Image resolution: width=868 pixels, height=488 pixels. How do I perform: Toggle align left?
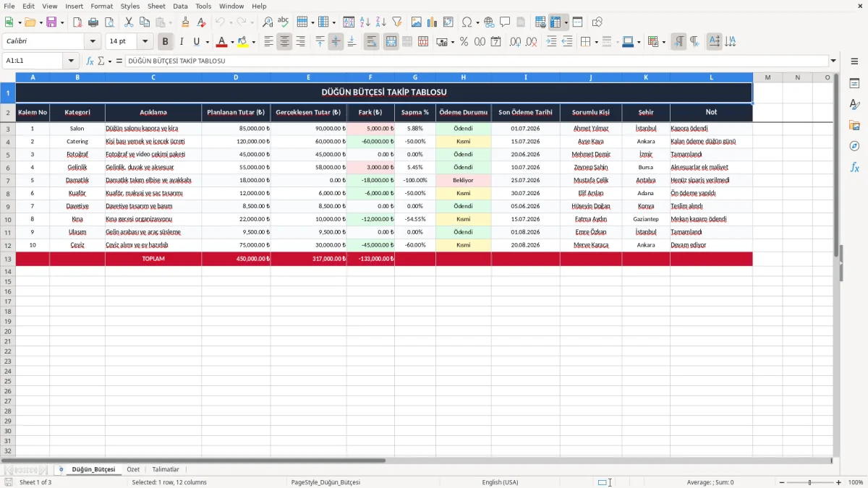(x=268, y=42)
